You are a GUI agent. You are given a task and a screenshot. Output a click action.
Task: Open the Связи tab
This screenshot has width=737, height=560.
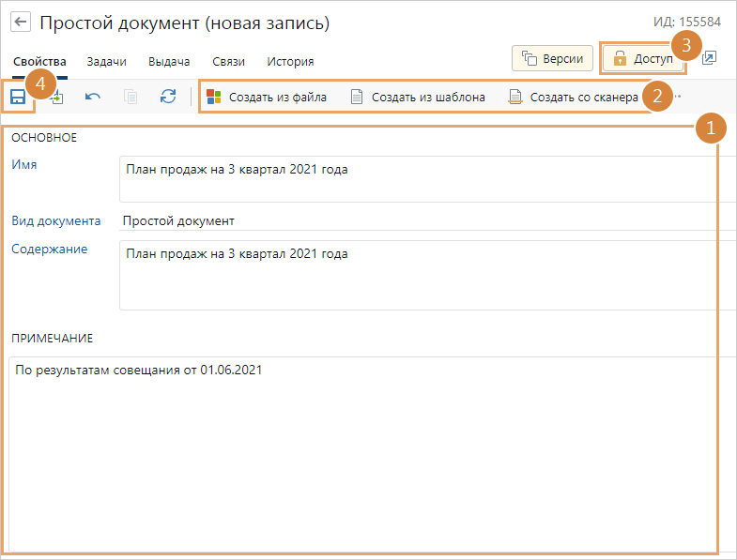pos(228,62)
